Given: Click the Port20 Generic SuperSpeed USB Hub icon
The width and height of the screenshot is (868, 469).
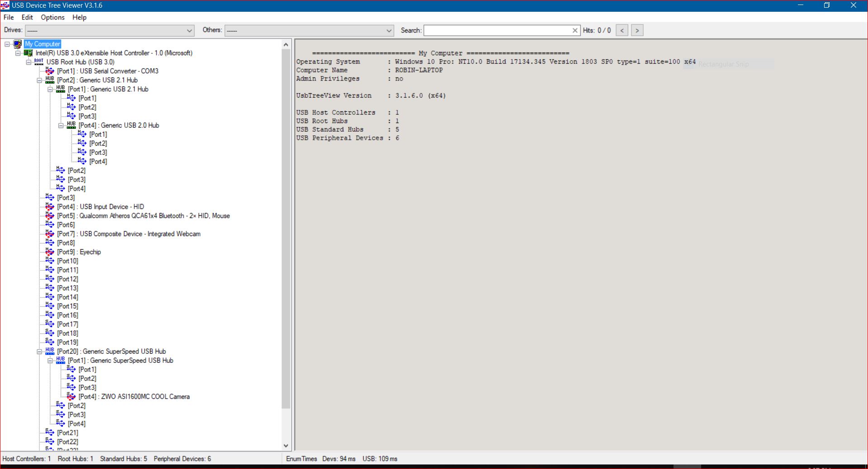Looking at the screenshot, I should click(50, 351).
